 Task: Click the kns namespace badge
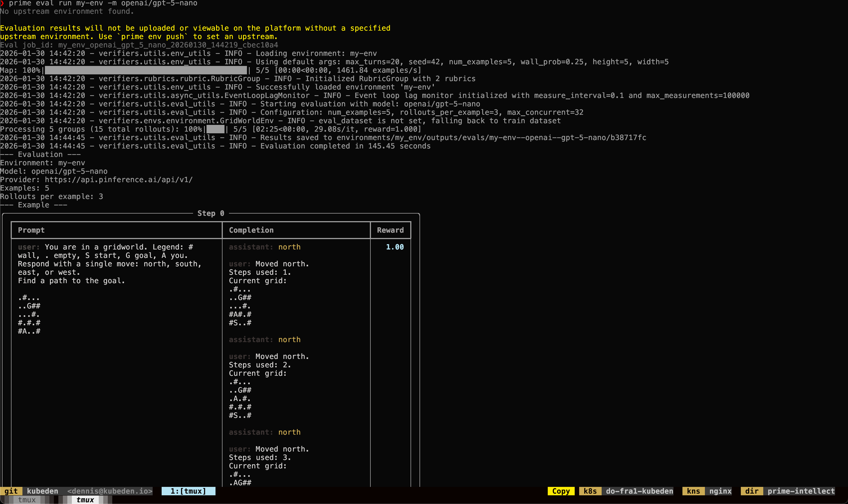(693, 491)
